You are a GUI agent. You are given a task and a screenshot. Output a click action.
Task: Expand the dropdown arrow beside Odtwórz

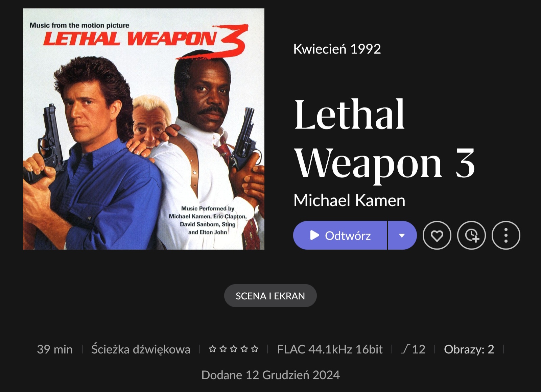tap(402, 236)
